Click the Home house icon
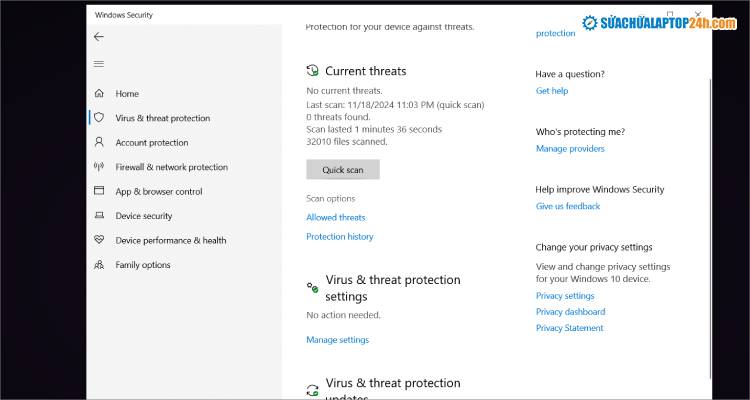The width and height of the screenshot is (750, 400). [98, 93]
